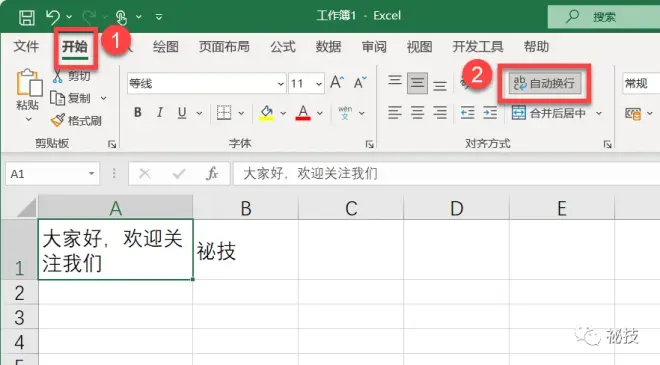
Task: Click the Save icon in title bar
Action: tap(27, 18)
